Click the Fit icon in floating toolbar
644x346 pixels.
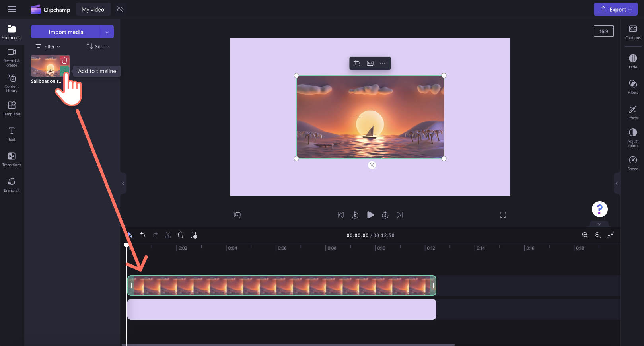[370, 63]
